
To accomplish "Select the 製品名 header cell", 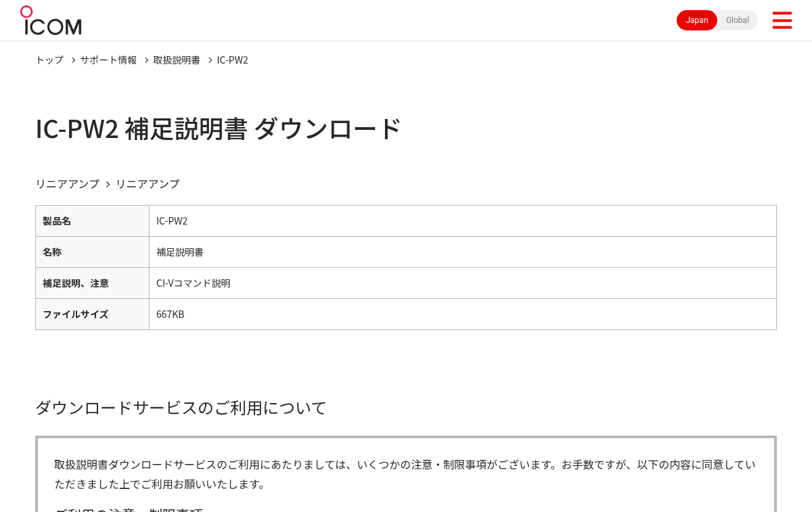I will pyautogui.click(x=92, y=221).
